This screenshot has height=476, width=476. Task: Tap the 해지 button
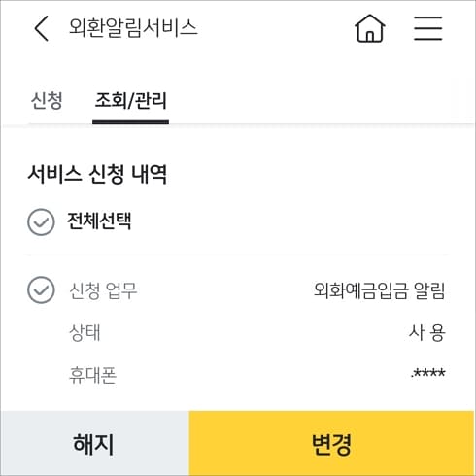(94, 443)
